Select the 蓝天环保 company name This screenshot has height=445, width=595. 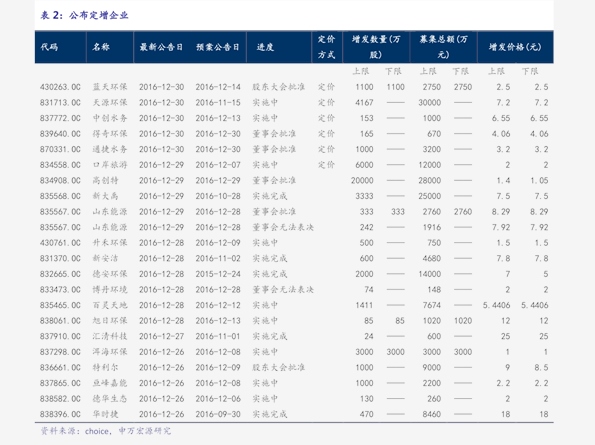110,87
